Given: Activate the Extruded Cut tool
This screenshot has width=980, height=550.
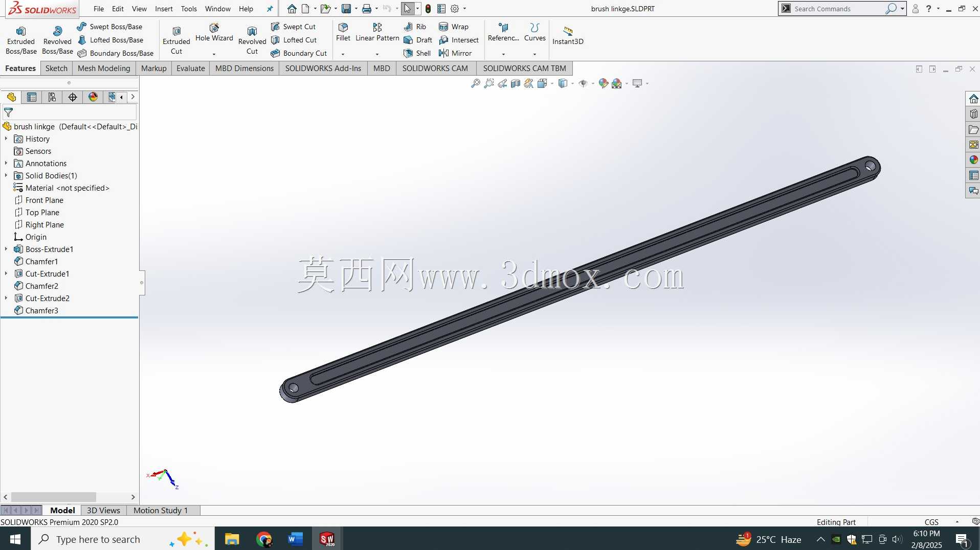Looking at the screenshot, I should coord(176,40).
